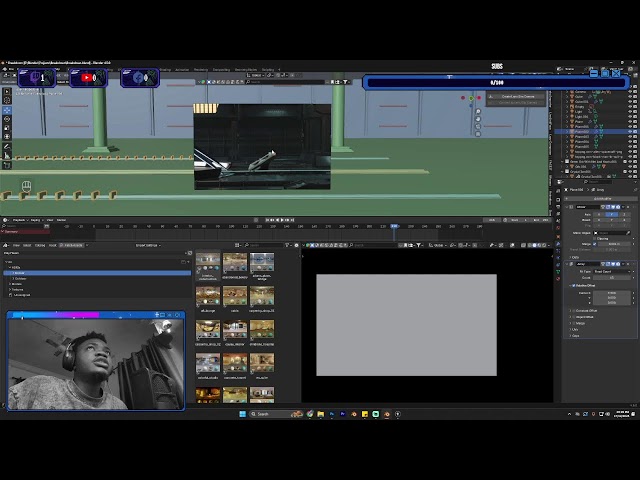Show hidden system tray icons chevron
Viewport: 640px width, 480px height.
[x=569, y=414]
